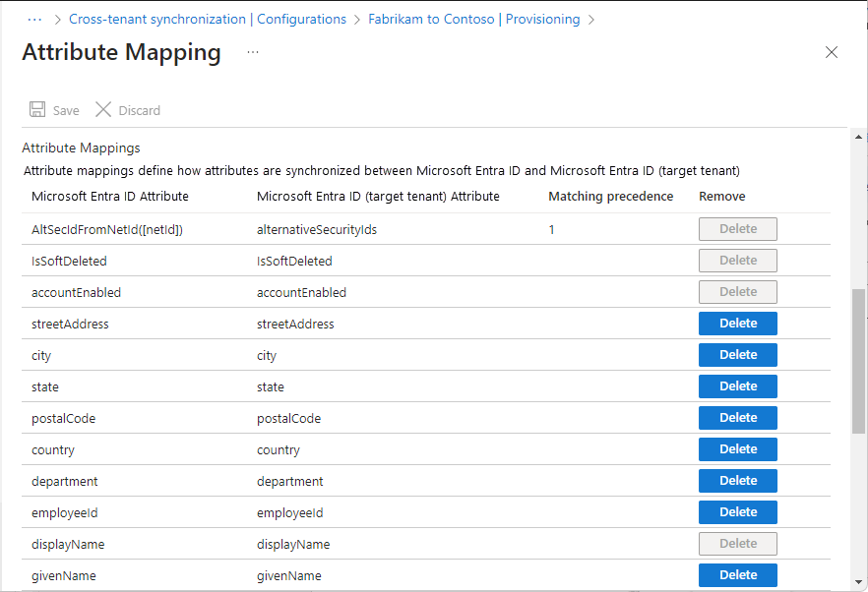
Task: Click the Discard X icon
Action: 103,110
